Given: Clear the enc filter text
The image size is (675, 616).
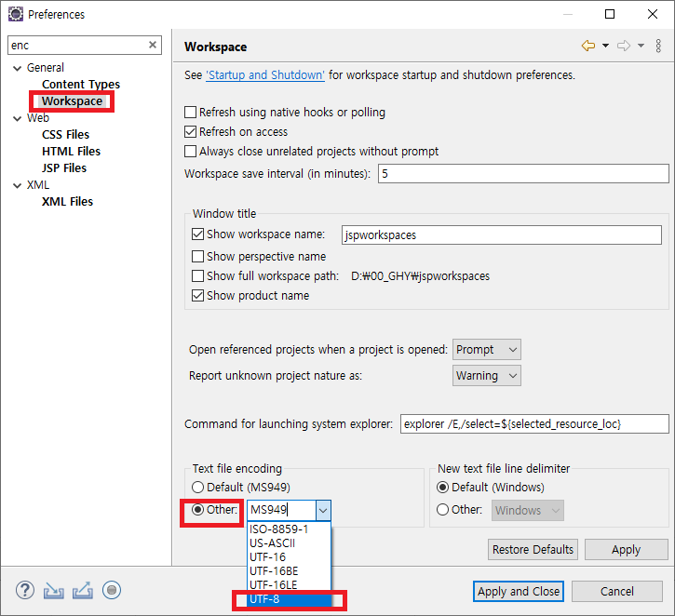Looking at the screenshot, I should click(x=153, y=45).
